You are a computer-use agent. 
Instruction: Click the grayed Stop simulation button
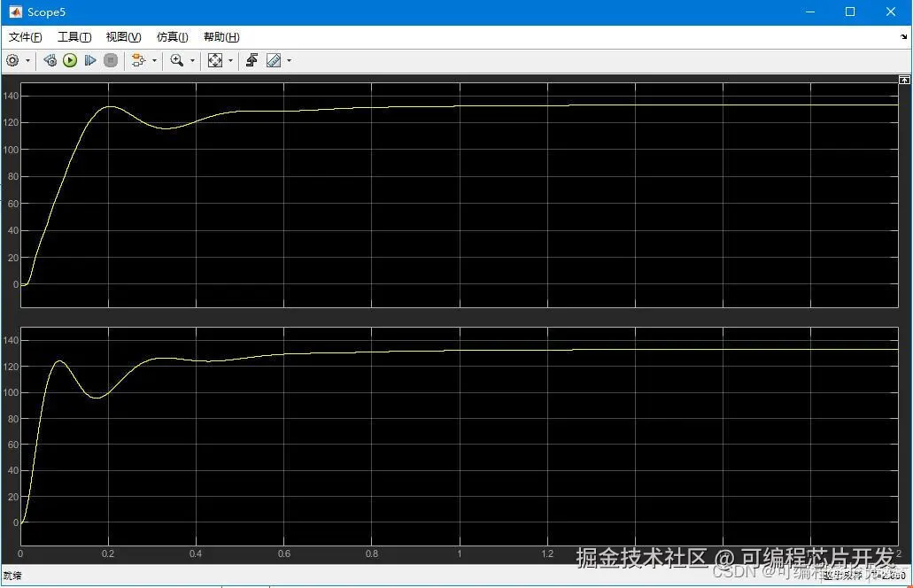coord(111,60)
